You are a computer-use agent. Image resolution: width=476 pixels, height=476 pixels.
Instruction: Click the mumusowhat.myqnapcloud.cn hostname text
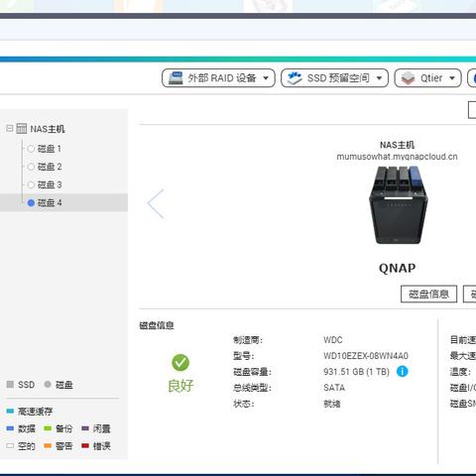[x=397, y=157]
